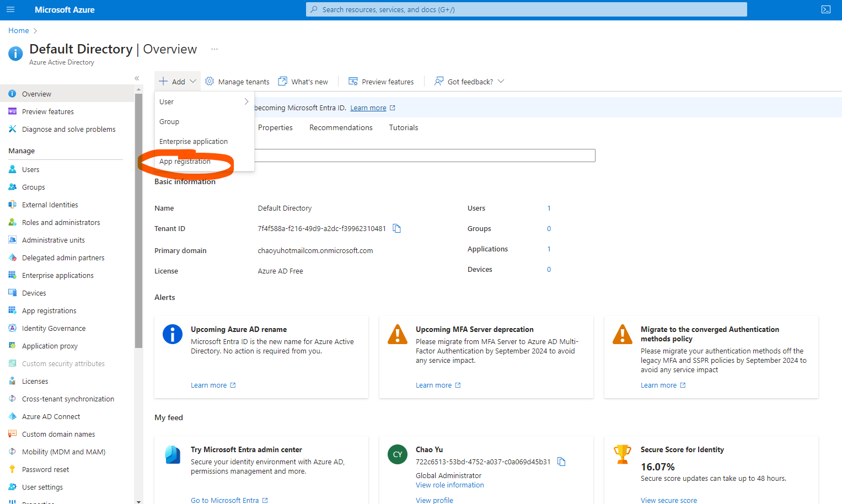This screenshot has height=504, width=842.
Task: Go to Home breadcrumb link
Action: (18, 30)
